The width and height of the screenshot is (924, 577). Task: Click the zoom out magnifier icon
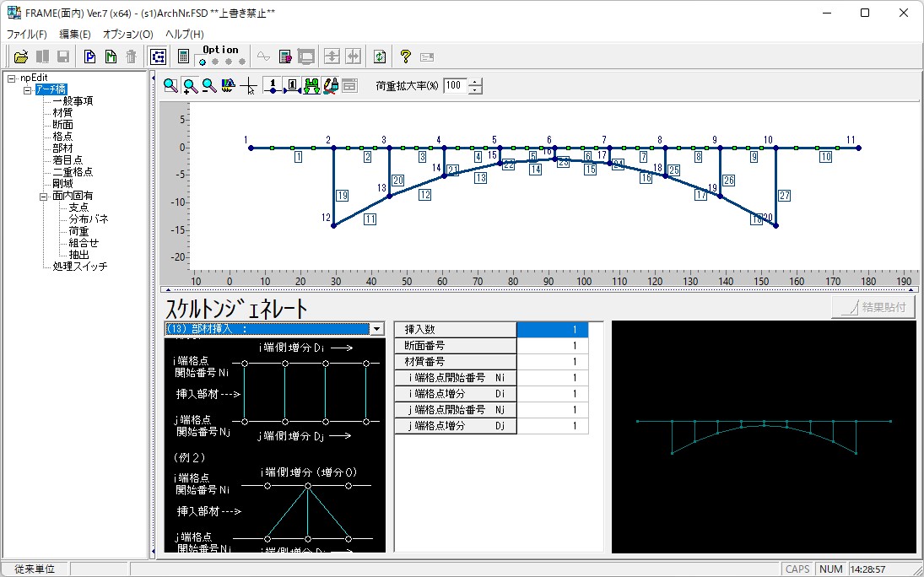click(209, 86)
